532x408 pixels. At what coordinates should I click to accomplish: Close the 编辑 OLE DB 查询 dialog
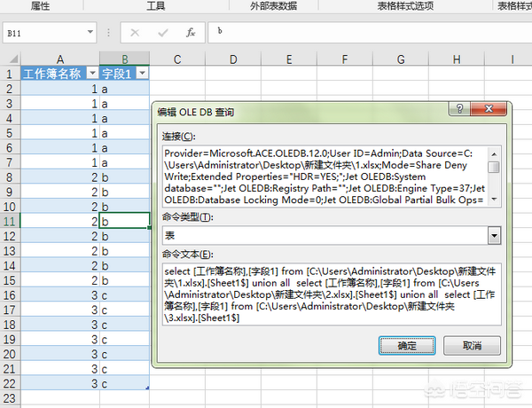coord(489,108)
